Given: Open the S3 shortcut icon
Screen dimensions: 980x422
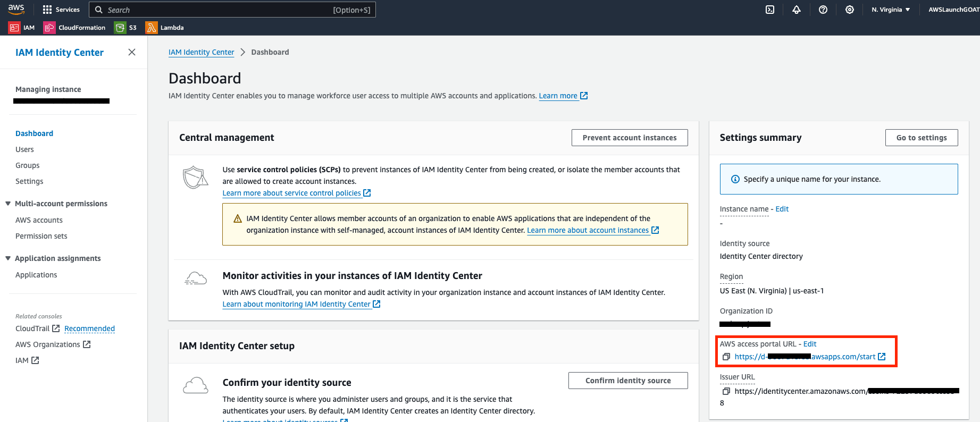Looking at the screenshot, I should [x=126, y=27].
